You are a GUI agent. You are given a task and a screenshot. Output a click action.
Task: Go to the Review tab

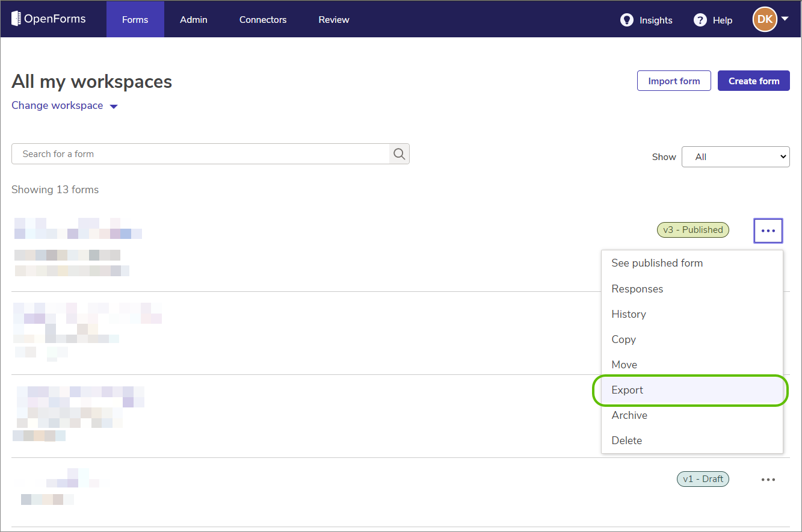(333, 19)
